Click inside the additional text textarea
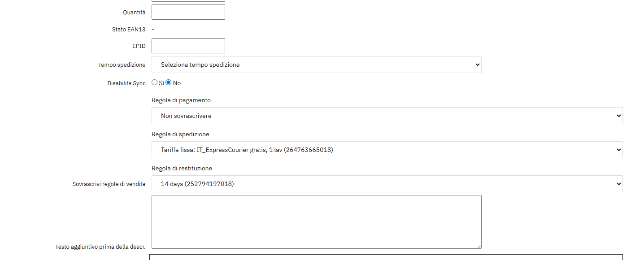 coord(317,222)
